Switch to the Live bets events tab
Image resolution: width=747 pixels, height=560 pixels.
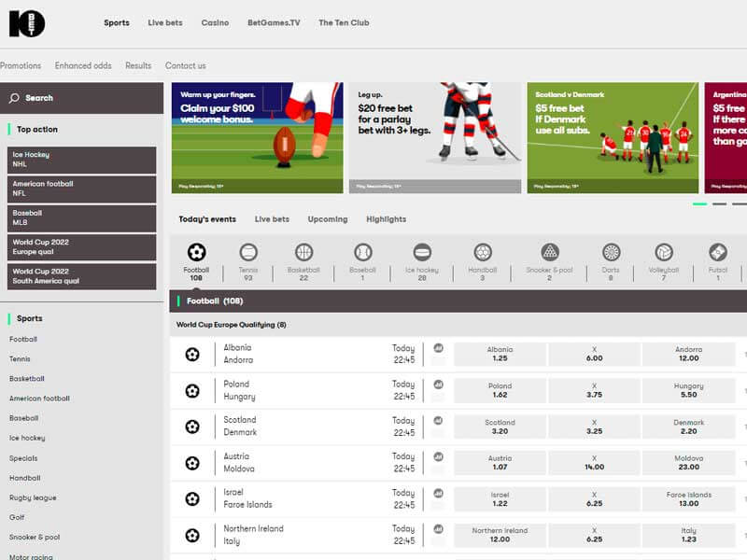(272, 219)
